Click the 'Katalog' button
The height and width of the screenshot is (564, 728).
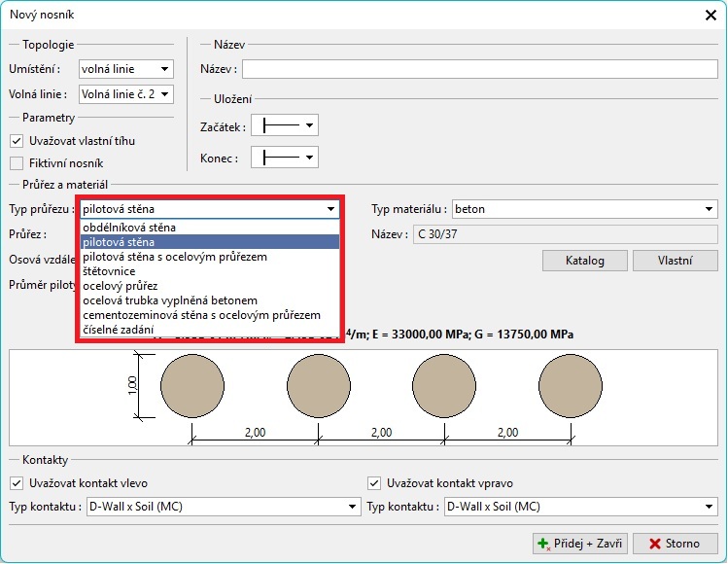tap(584, 261)
